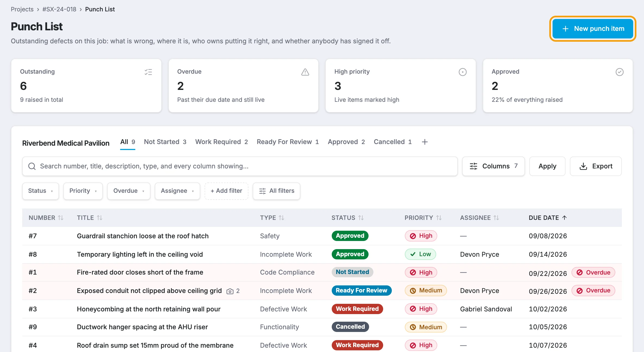Sort by Assignee column arrows
The height and width of the screenshot is (352, 644).
(x=497, y=218)
